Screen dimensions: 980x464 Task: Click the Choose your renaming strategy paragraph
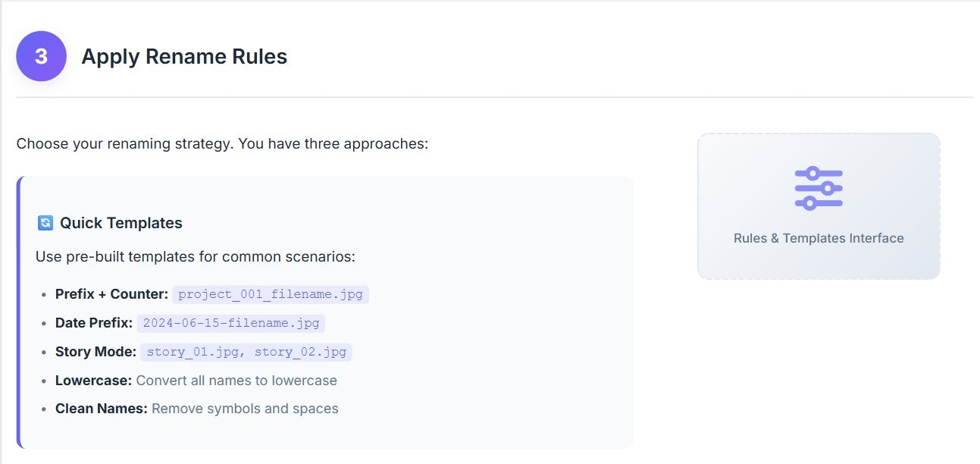222,143
